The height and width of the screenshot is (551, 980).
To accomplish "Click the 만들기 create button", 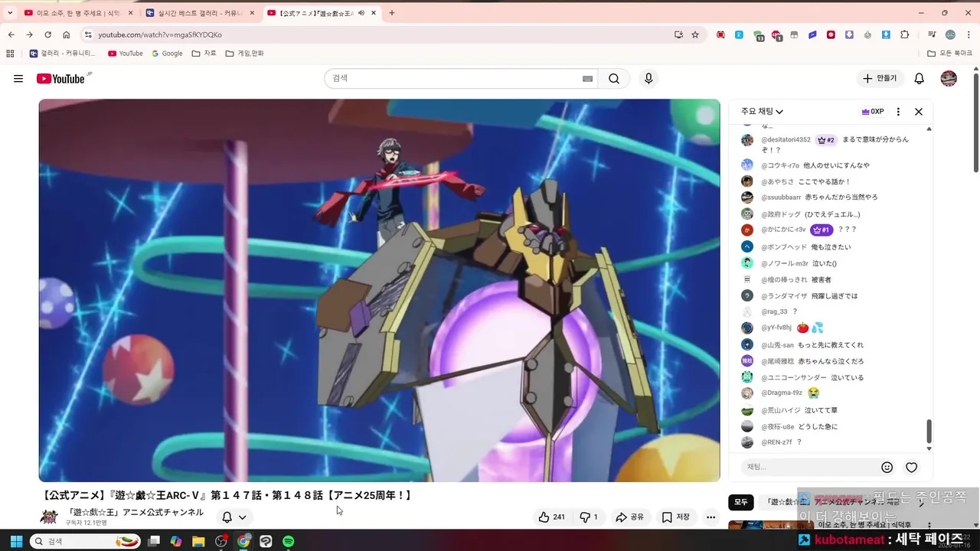I will 880,79.
